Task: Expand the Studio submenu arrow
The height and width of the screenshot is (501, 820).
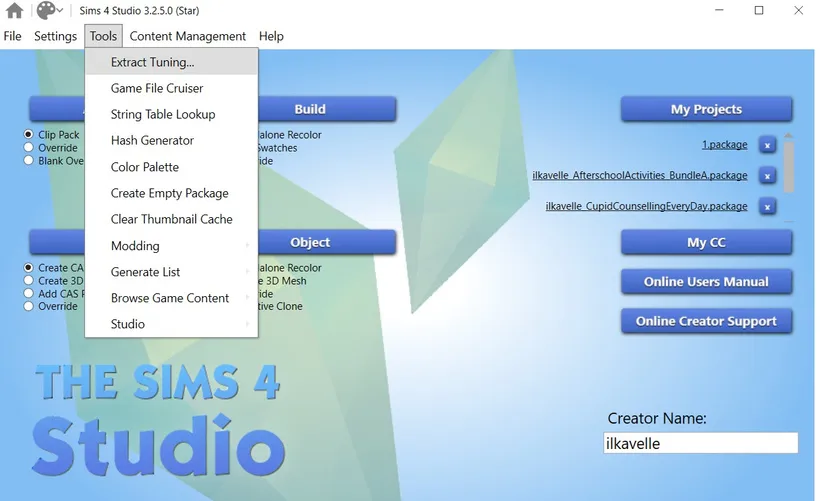Action: pos(247,324)
